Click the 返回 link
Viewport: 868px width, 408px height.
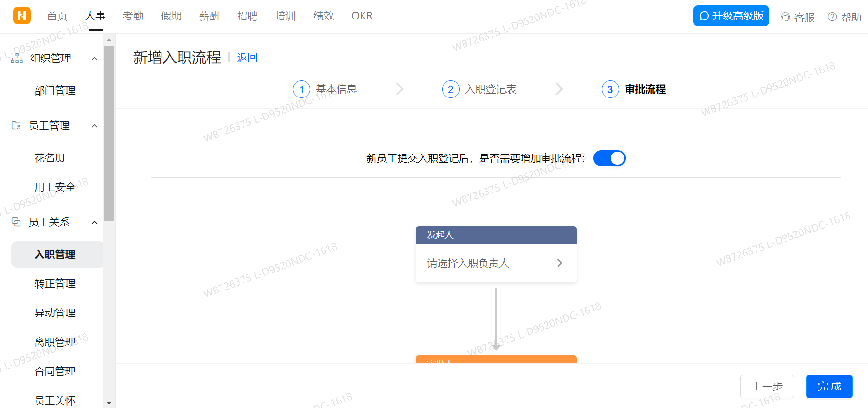pos(247,58)
